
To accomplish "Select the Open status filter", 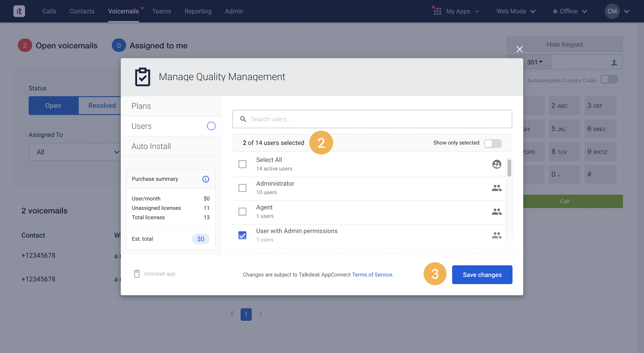I will [53, 106].
